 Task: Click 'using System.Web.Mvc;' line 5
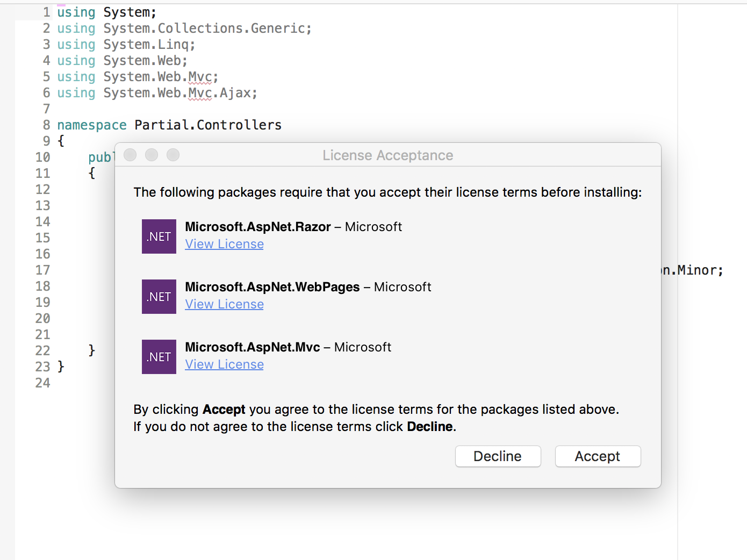[x=138, y=76]
